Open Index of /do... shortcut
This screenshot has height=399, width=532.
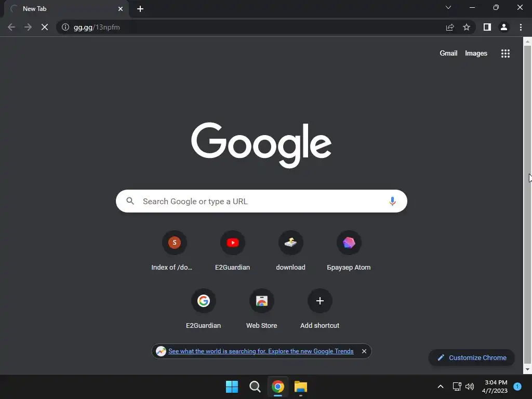click(174, 251)
